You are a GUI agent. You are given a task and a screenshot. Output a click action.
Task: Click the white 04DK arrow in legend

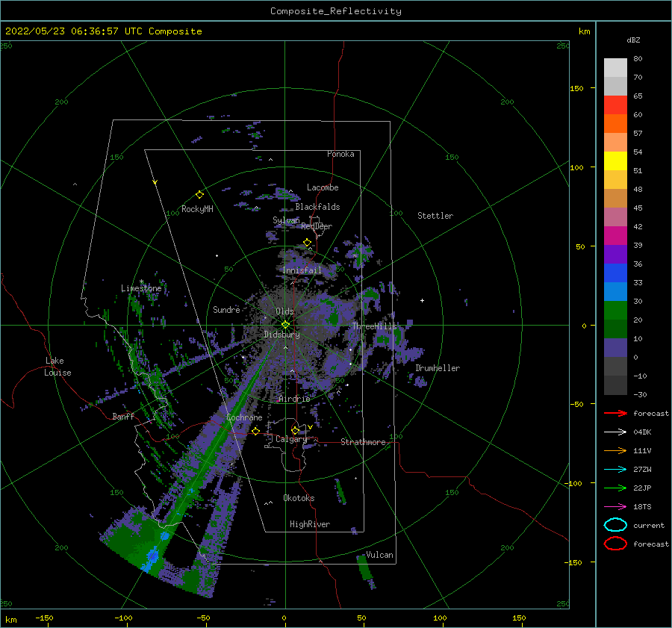tap(615, 432)
